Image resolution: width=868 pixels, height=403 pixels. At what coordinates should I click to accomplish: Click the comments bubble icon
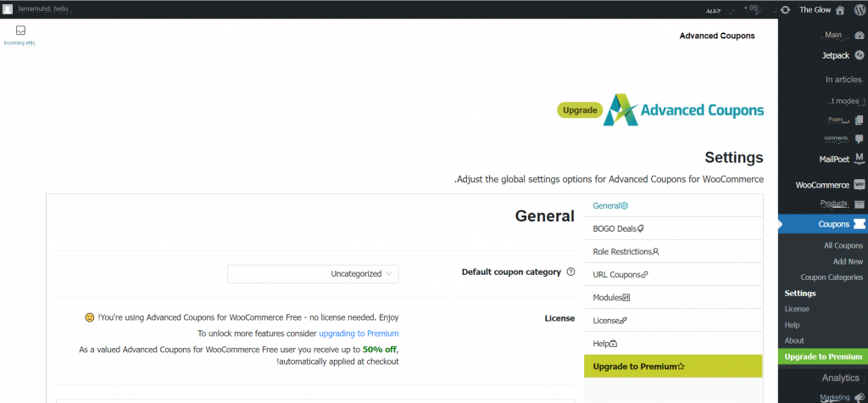860,138
